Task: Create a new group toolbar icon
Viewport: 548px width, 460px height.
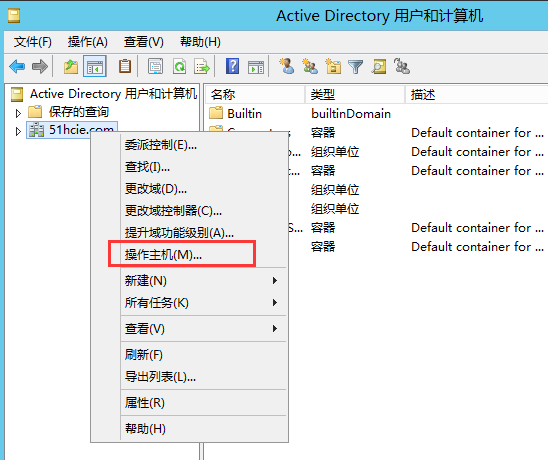Action: pyautogui.click(x=310, y=66)
